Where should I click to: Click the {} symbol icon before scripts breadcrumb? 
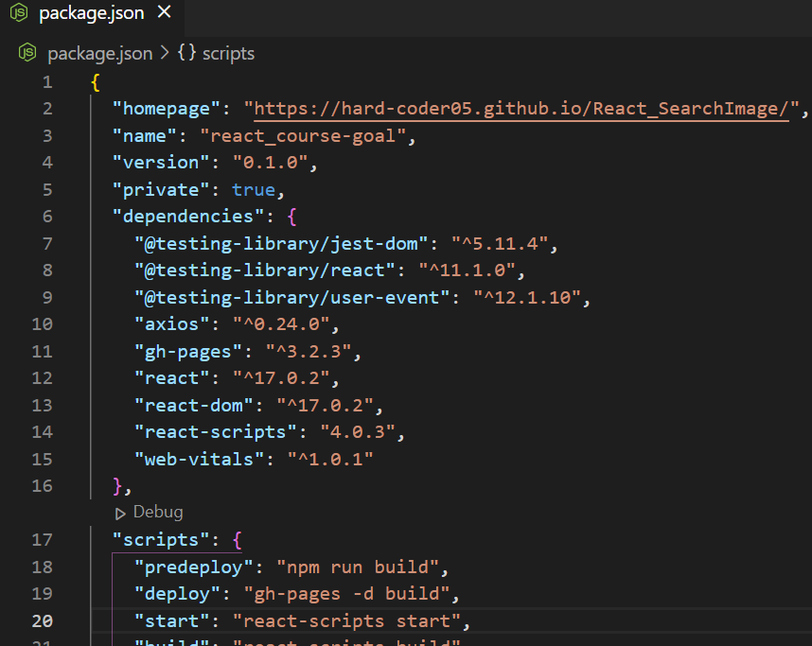(x=185, y=53)
